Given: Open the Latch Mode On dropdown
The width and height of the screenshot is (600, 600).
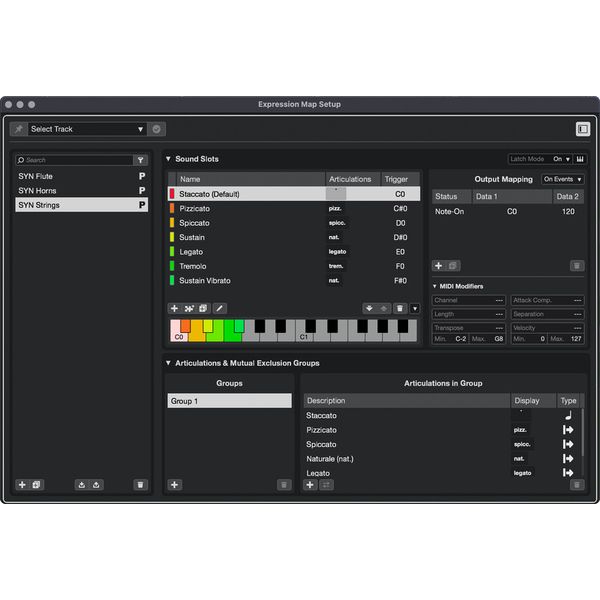Looking at the screenshot, I should coord(561,159).
